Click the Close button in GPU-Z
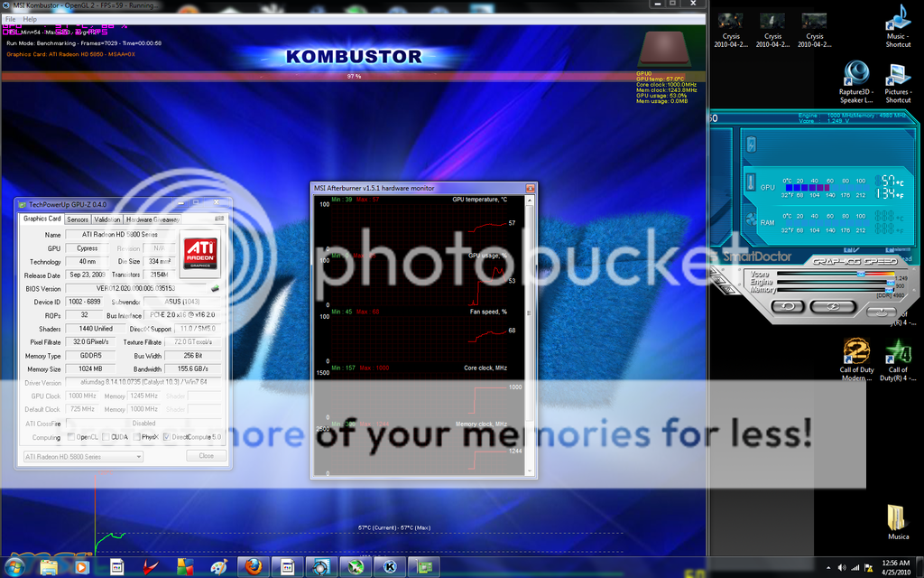This screenshot has height=578, width=924. [207, 455]
